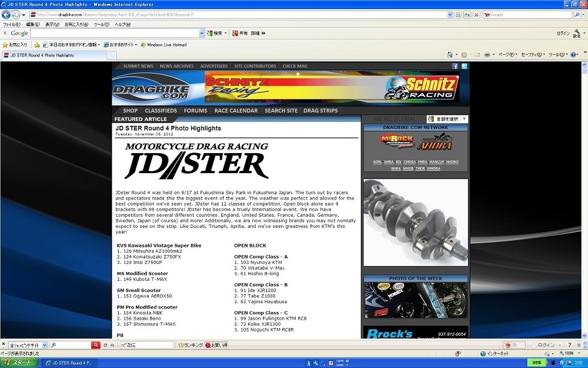Viewport: 588px width, 368px height.
Task: Click the MIROCK Superbike Series logo
Action: 397,141
